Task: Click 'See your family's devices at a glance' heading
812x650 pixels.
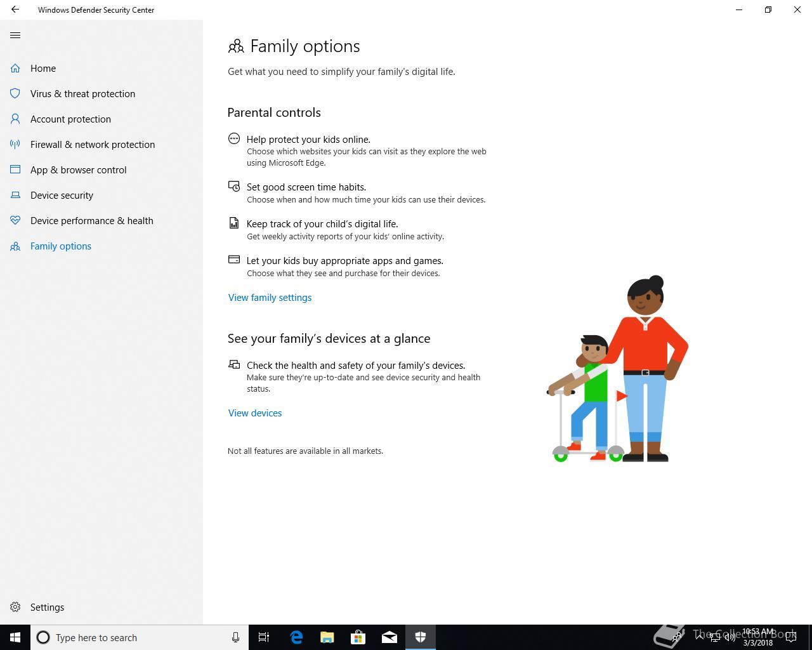Action: pos(329,338)
